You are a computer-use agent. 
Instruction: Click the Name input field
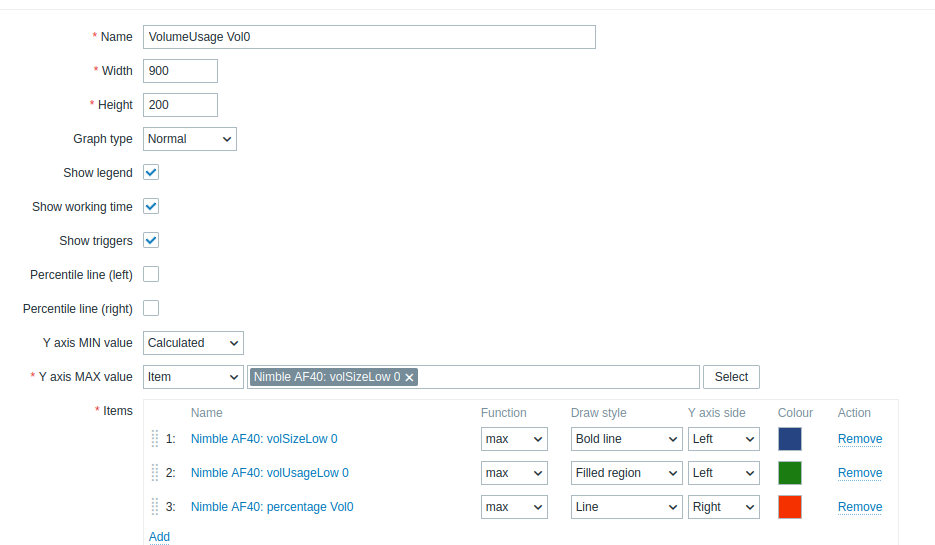[369, 37]
